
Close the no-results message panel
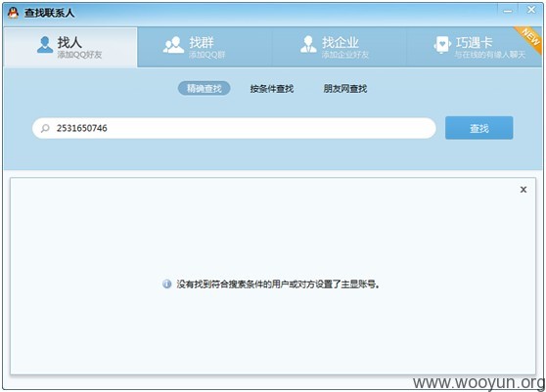coord(523,190)
